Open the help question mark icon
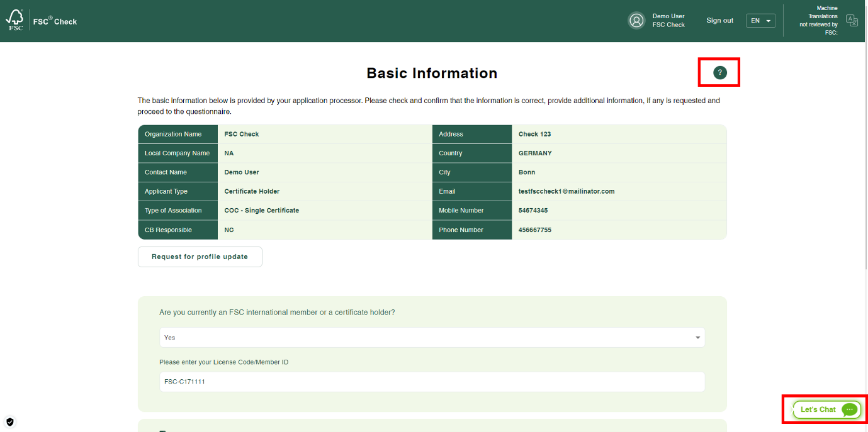Viewport: 868px width, 432px height. 719,73
